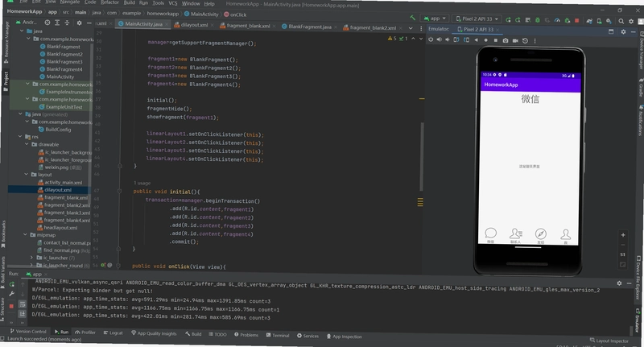Viewport: 644px width, 347px height.
Task: Open the Logcat tool window tab
Action: [113, 333]
